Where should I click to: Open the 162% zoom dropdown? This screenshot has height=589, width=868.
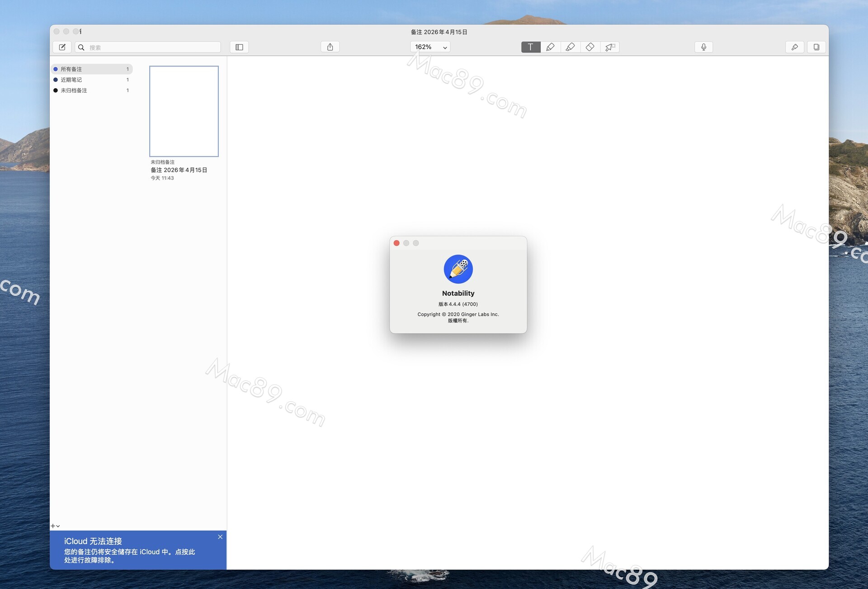click(x=430, y=47)
